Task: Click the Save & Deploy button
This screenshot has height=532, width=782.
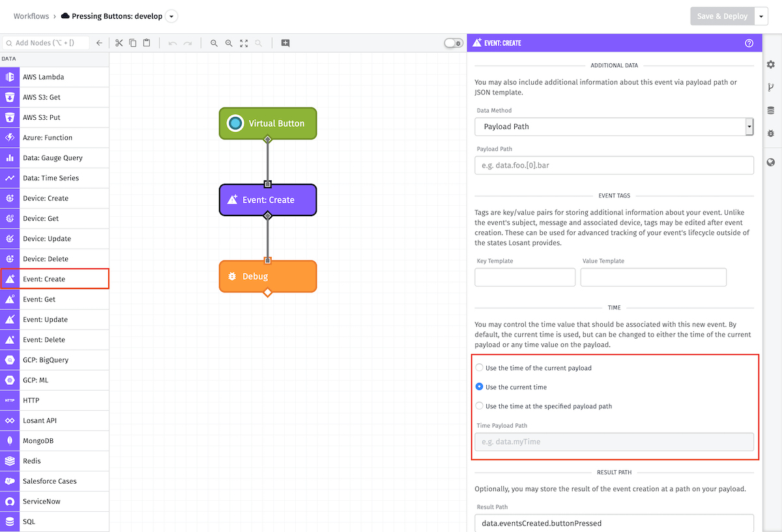Action: pyautogui.click(x=722, y=16)
